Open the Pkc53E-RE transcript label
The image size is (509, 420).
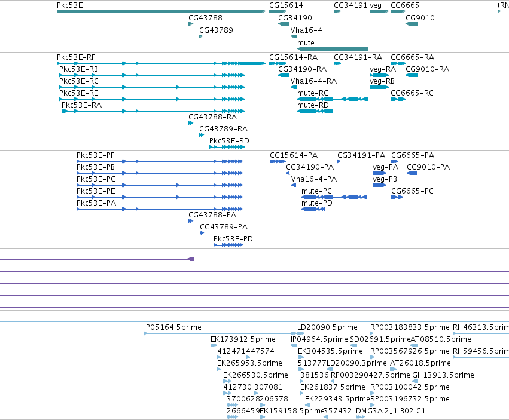[x=78, y=93]
